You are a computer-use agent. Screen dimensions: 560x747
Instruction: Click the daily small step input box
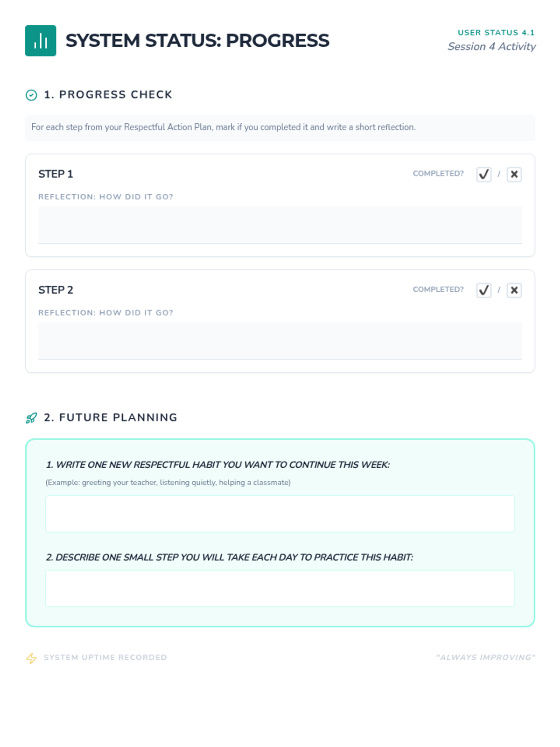[280, 588]
